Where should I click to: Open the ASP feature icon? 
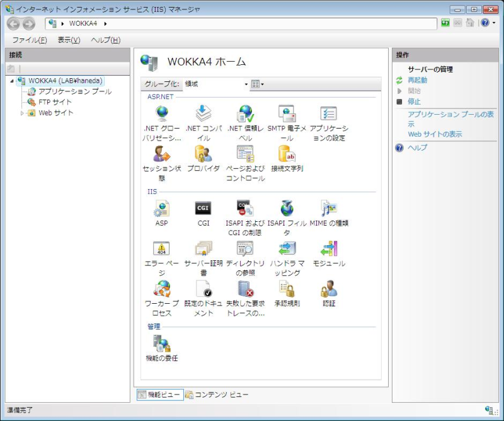coord(162,209)
